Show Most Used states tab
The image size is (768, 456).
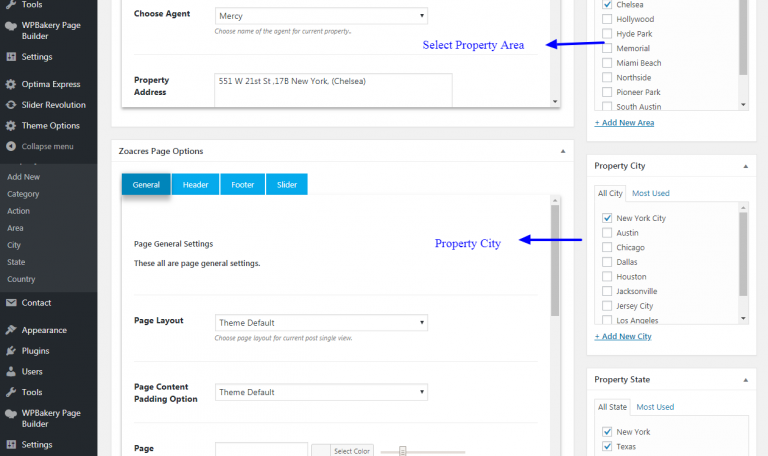click(655, 407)
